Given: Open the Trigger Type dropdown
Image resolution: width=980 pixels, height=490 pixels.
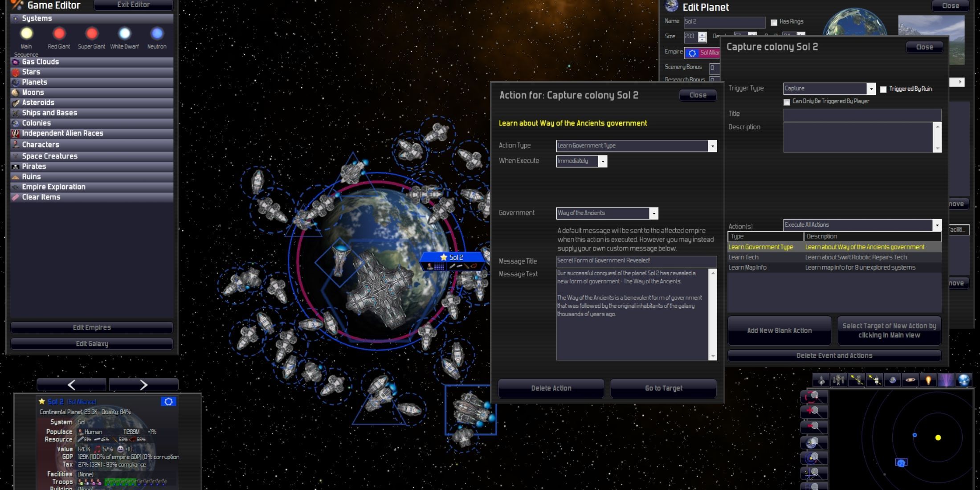Looking at the screenshot, I should click(829, 89).
